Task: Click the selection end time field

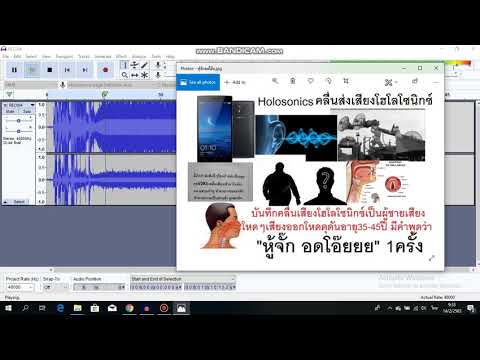Action: [x=210, y=287]
